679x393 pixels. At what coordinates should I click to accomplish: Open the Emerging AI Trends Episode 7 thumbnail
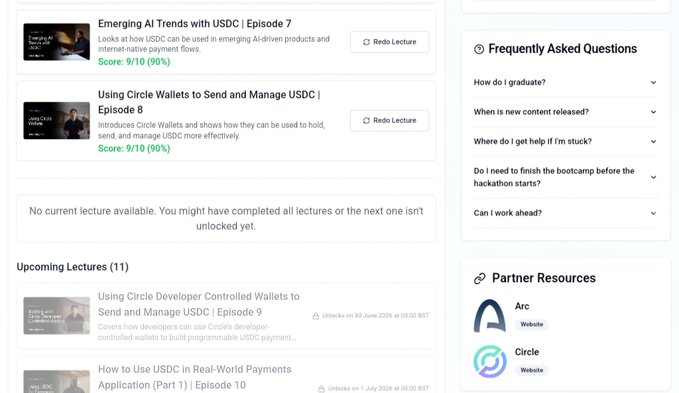57,42
